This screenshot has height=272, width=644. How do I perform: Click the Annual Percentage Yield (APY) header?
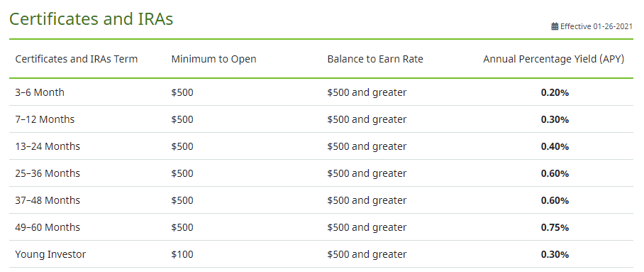[x=554, y=59]
